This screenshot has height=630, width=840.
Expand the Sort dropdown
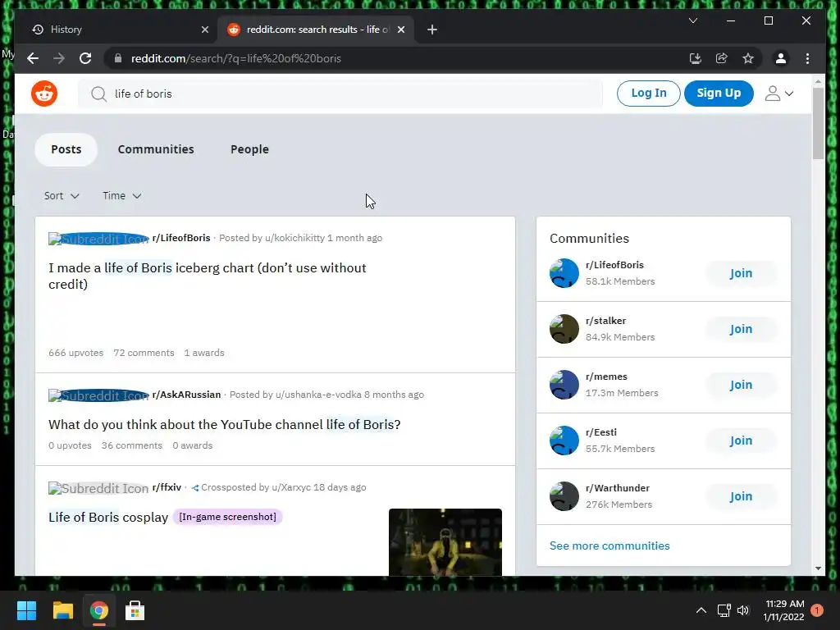tap(62, 196)
